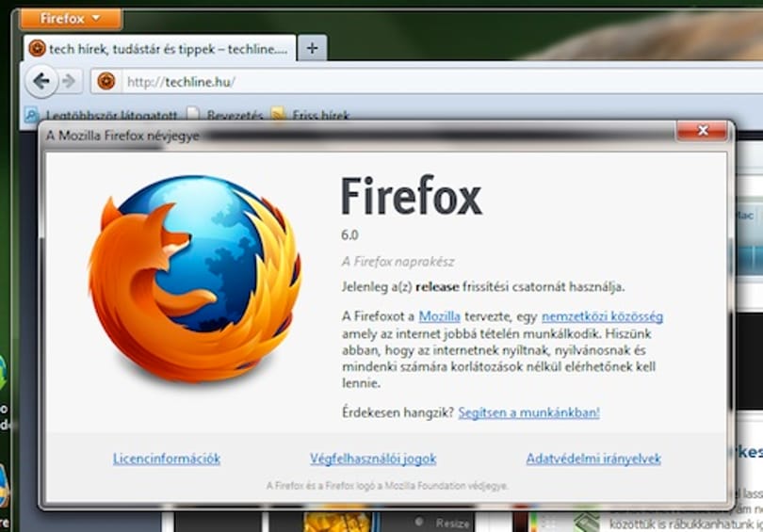The width and height of the screenshot is (763, 532).
Task: Click the Resize label behind the dialog
Action: click(452, 524)
